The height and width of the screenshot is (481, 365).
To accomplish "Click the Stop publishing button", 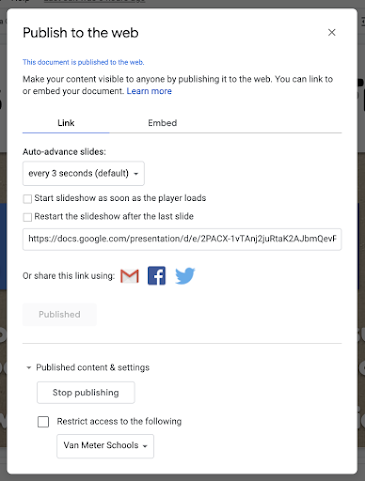I will pos(86,392).
